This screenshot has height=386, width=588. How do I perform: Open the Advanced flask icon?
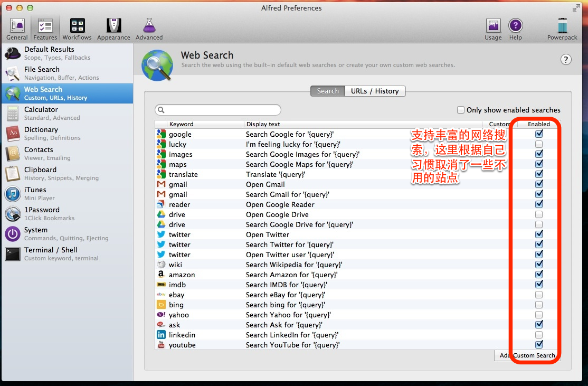149,29
